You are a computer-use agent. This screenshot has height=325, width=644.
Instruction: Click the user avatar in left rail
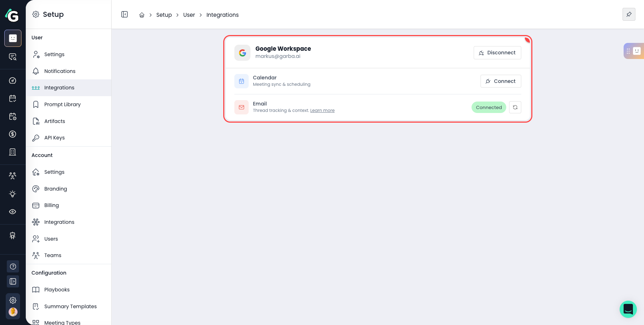point(13,312)
